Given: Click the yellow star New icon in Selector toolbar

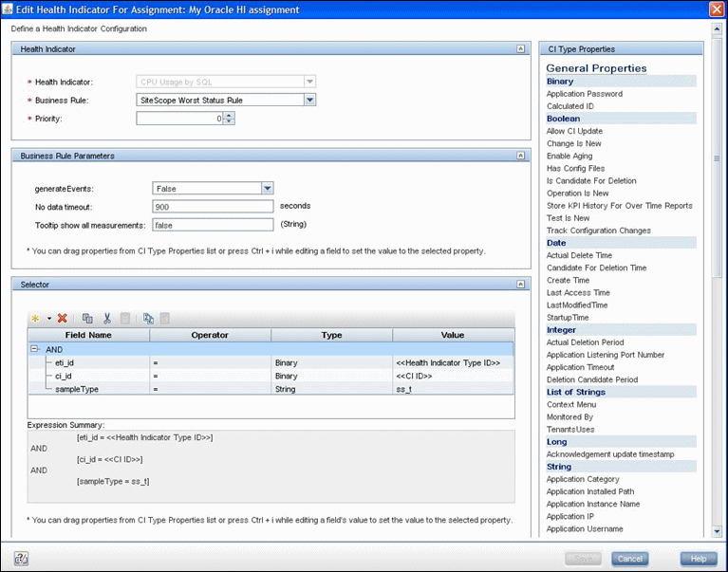Looking at the screenshot, I should 35,319.
